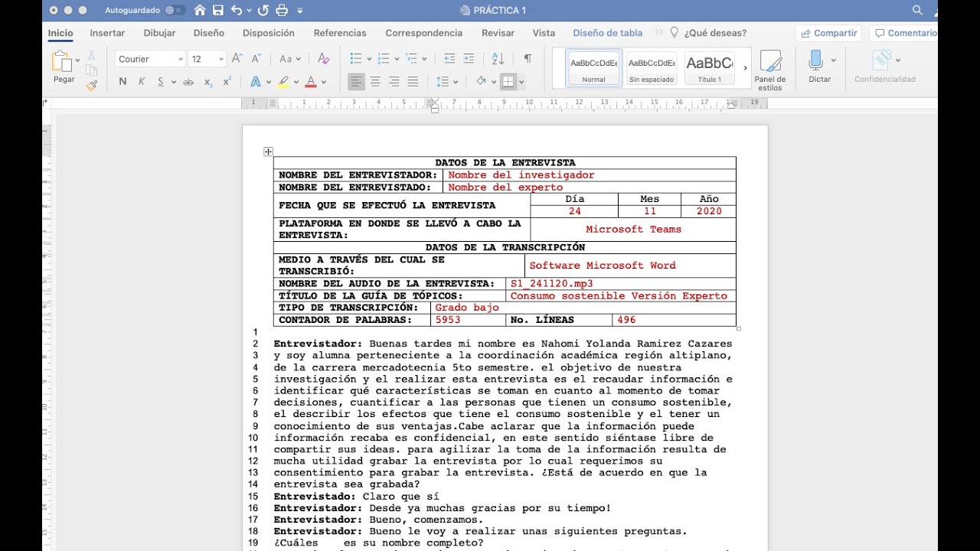Expand the Pegar options dropdown arrow

77,60
